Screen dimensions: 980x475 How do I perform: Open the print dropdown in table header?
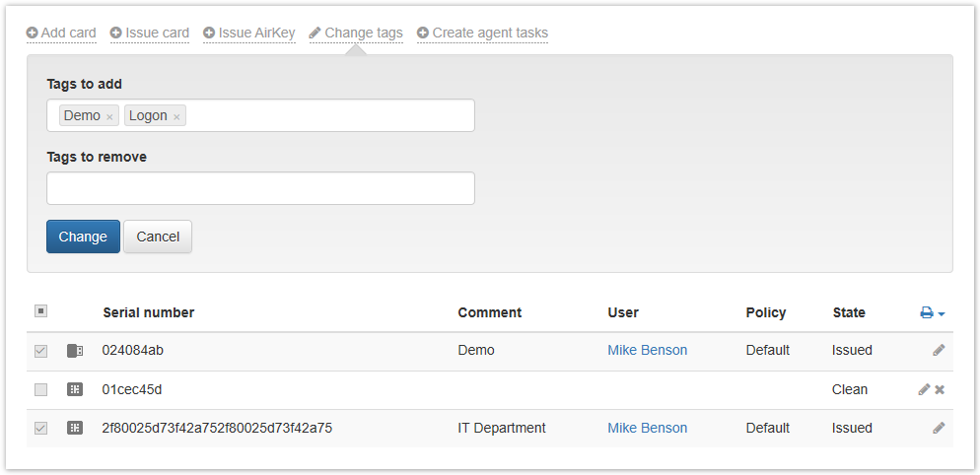coord(933,312)
